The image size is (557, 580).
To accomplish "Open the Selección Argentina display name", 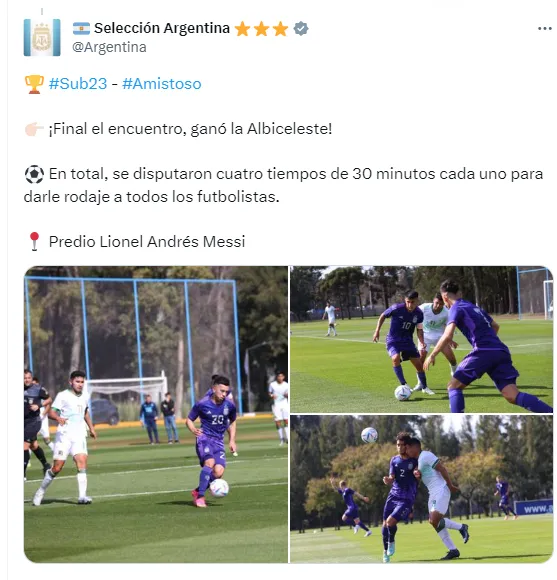I will click(x=162, y=28).
